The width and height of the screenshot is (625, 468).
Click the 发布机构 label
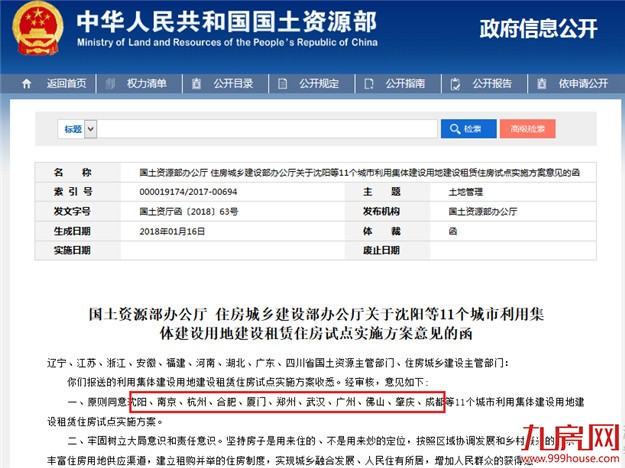point(381,211)
